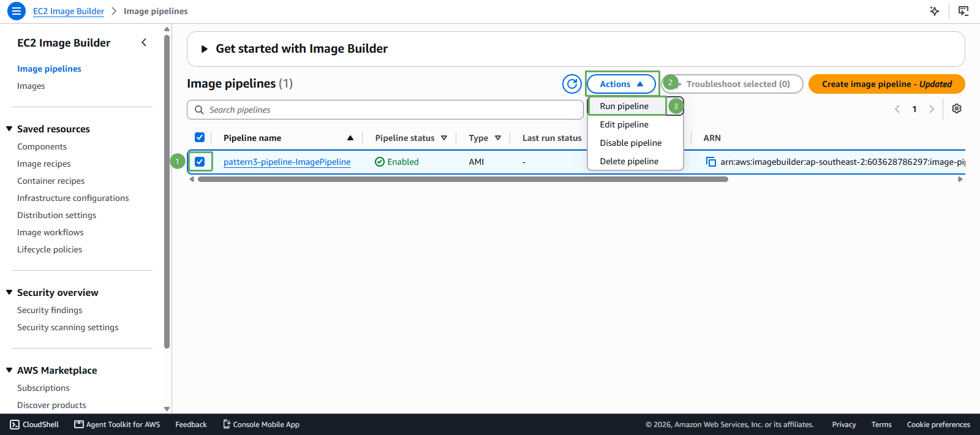Collapse the EC2 Image Builder sidebar arrow
The width and height of the screenshot is (980, 435).
(x=144, y=42)
